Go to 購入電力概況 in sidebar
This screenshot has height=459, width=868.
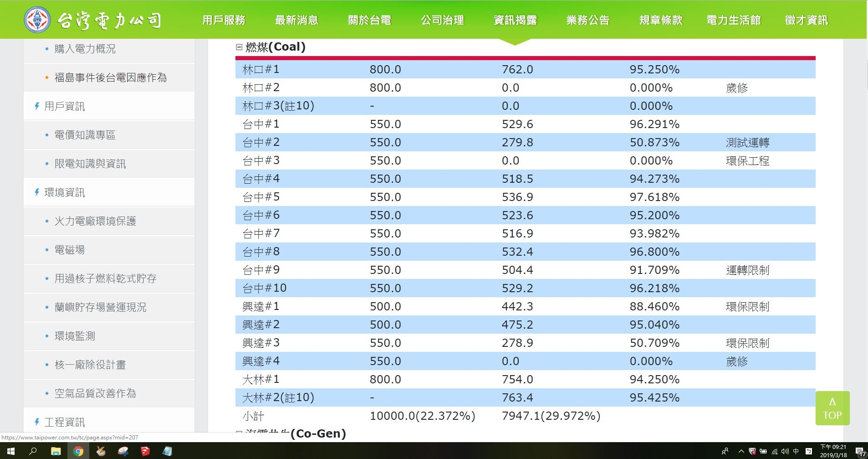85,49
